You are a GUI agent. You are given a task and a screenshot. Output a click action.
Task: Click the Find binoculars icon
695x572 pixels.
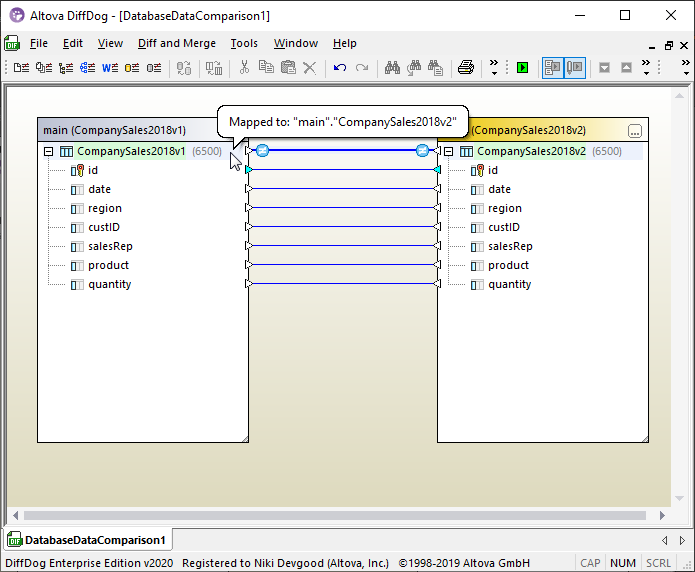click(392, 68)
